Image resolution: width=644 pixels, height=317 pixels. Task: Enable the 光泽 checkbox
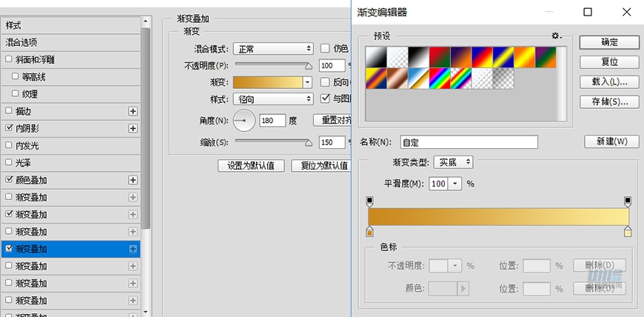[x=9, y=163]
